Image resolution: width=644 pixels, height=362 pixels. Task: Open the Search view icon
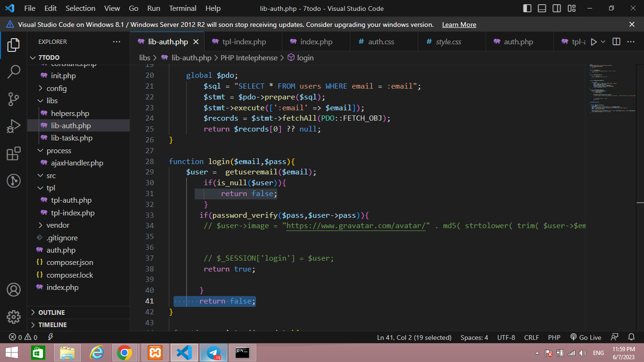click(14, 72)
